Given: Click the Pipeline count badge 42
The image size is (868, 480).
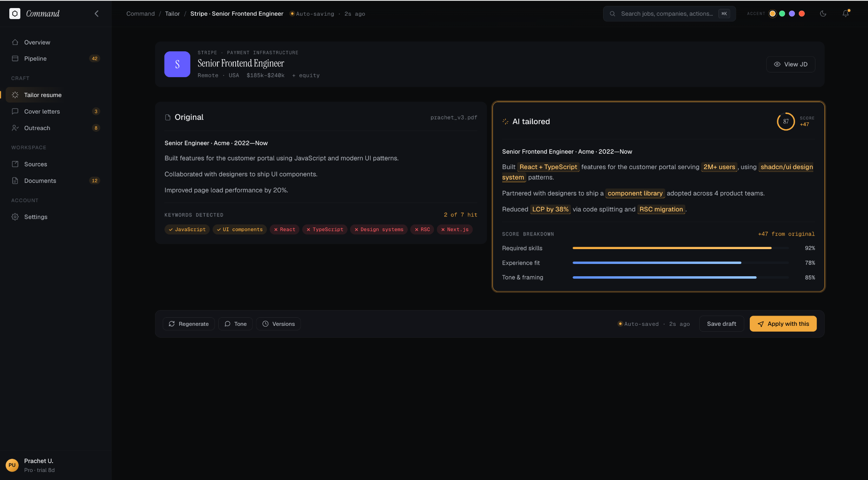Looking at the screenshot, I should coord(95,58).
